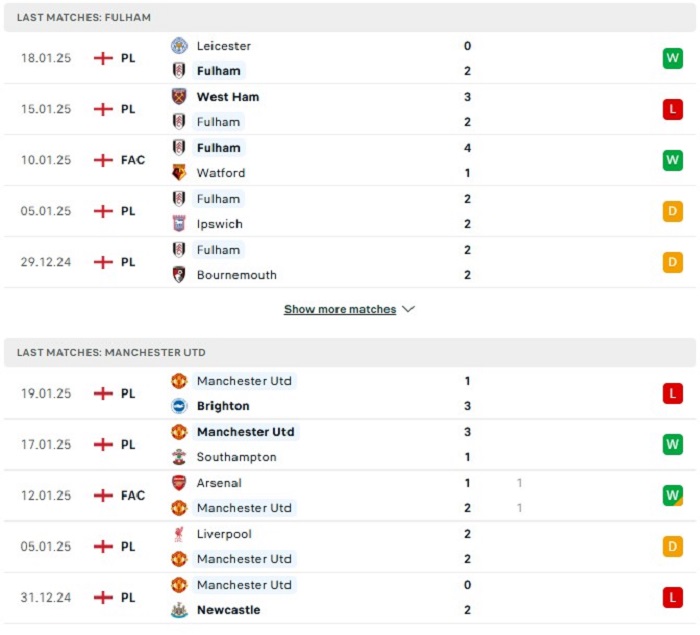Click the green W badge for Leicester match

(672, 58)
